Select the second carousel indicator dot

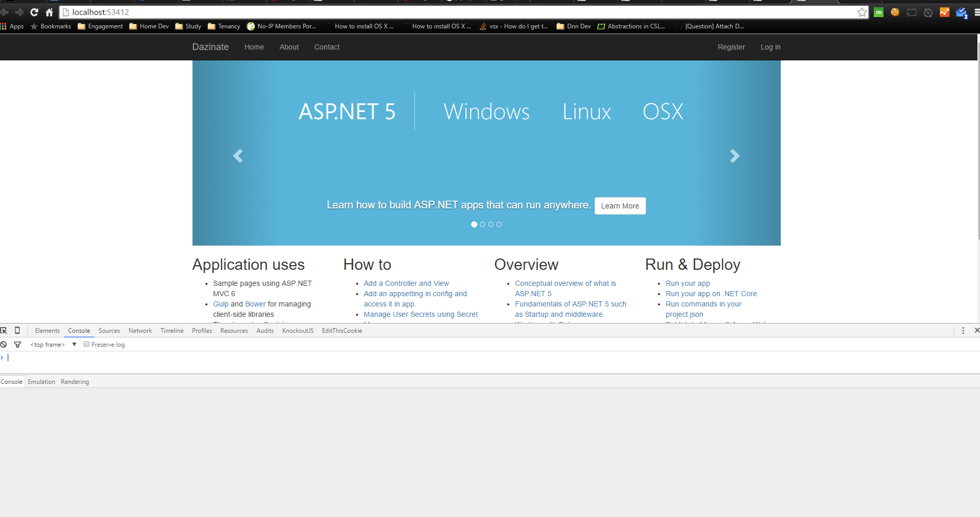coord(483,224)
